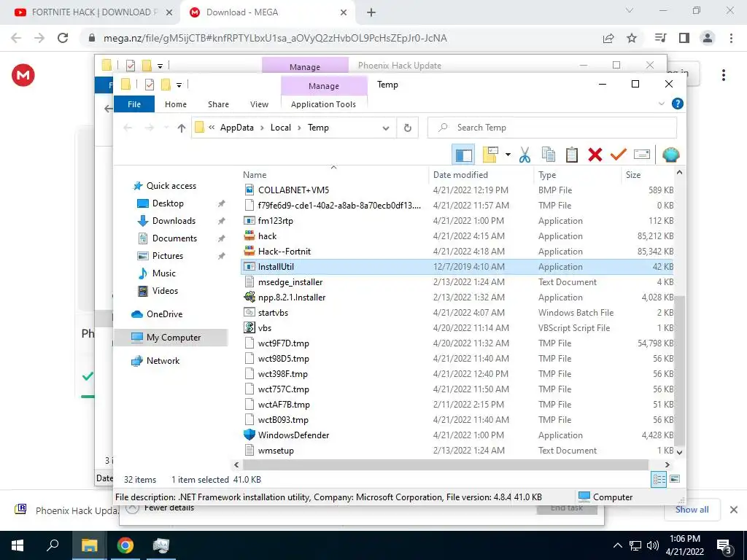Sort by the Size column header
This screenshot has width=747, height=560.
(x=633, y=175)
